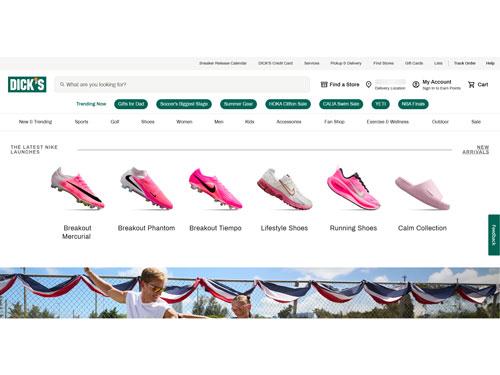Open the Feedback side tab
Viewport: 500px width, 375px height.
pos(494,235)
